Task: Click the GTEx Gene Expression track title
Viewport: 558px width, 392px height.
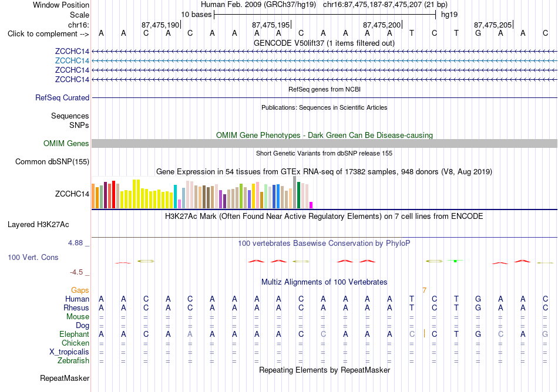Action: (x=324, y=172)
